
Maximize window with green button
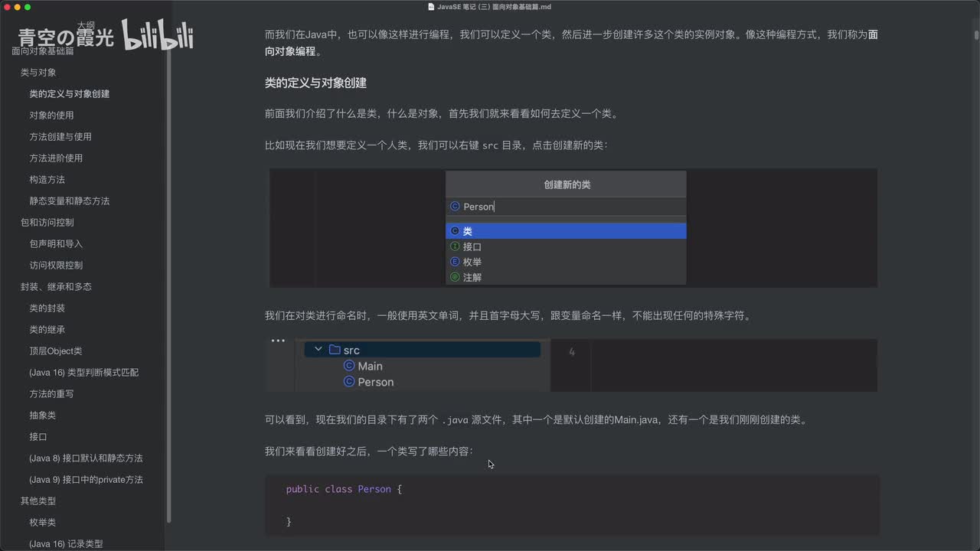(28, 7)
